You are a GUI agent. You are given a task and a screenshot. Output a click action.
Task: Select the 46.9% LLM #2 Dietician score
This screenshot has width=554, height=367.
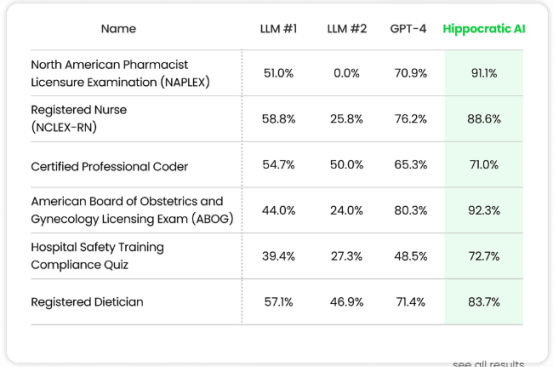click(x=346, y=302)
